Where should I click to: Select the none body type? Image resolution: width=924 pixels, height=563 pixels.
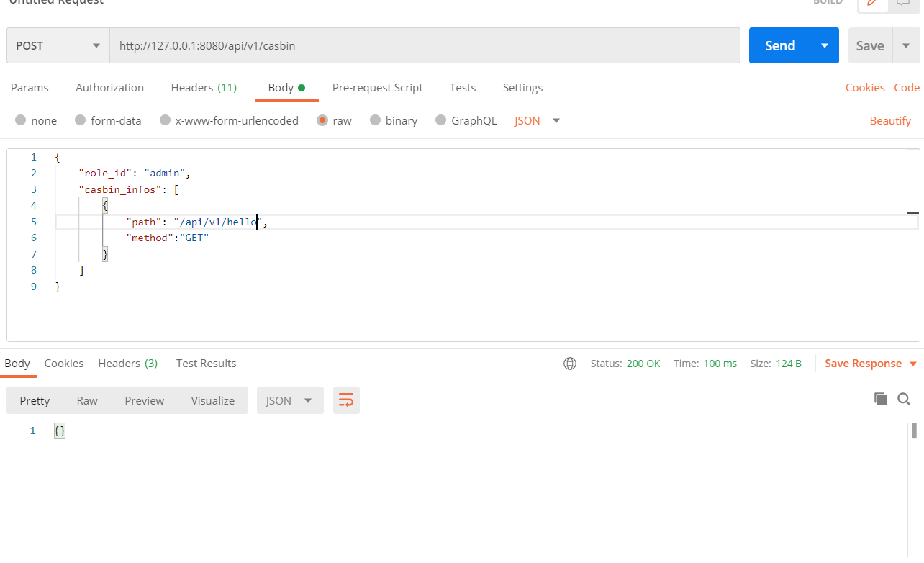click(x=36, y=120)
